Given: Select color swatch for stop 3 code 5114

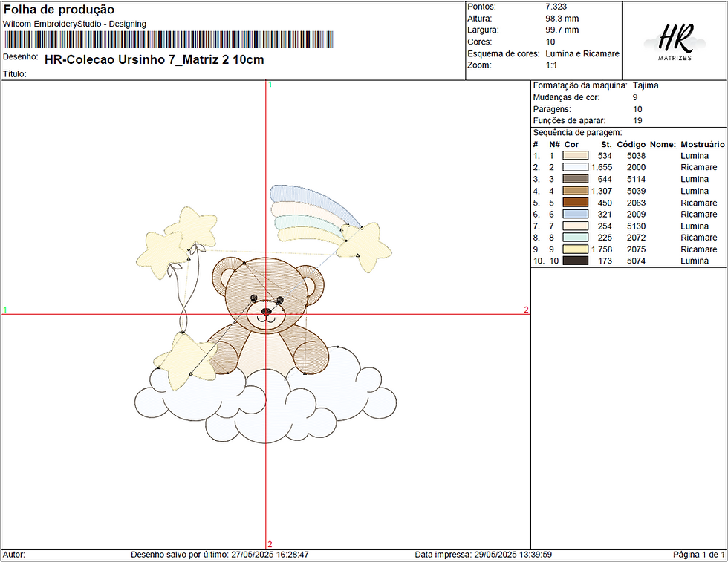Looking at the screenshot, I should 575,179.
